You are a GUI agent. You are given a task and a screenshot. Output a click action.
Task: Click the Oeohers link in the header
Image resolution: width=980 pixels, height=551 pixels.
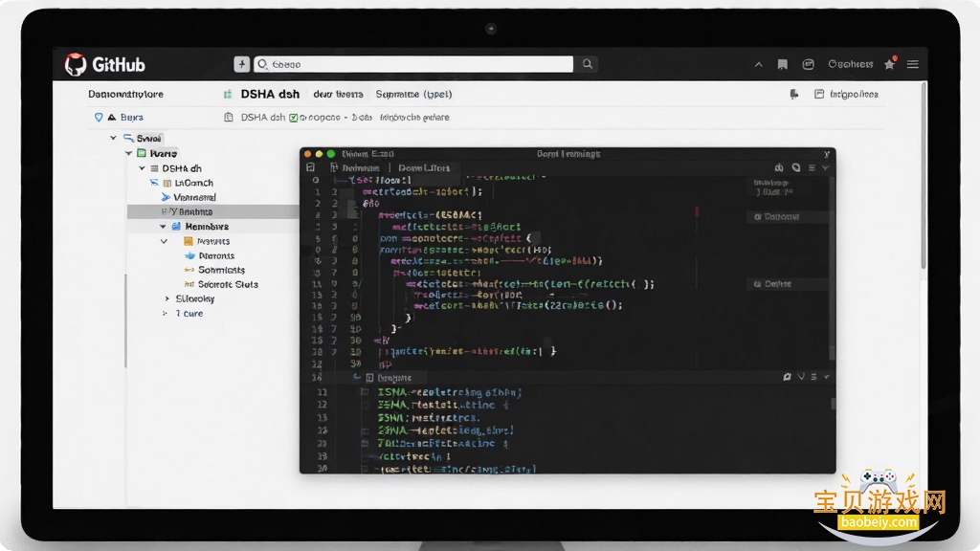[x=851, y=64]
